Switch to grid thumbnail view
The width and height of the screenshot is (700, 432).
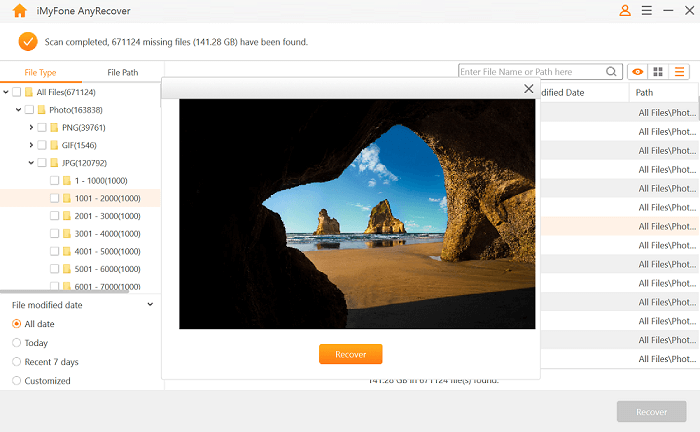click(658, 72)
